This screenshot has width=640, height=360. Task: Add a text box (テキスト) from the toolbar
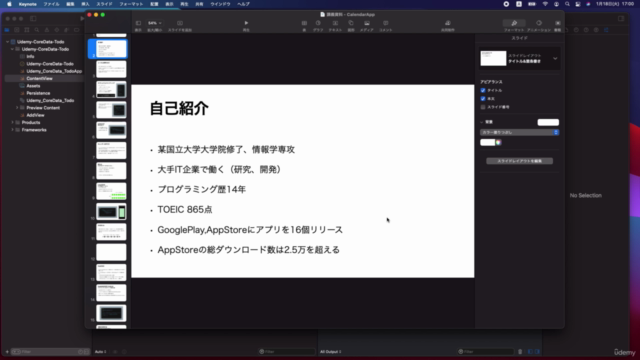point(335,23)
